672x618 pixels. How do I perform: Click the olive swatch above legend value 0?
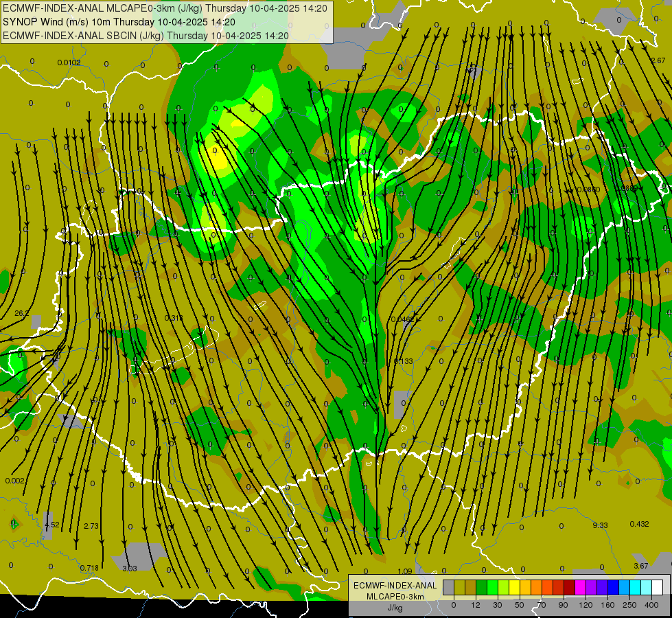[459, 587]
